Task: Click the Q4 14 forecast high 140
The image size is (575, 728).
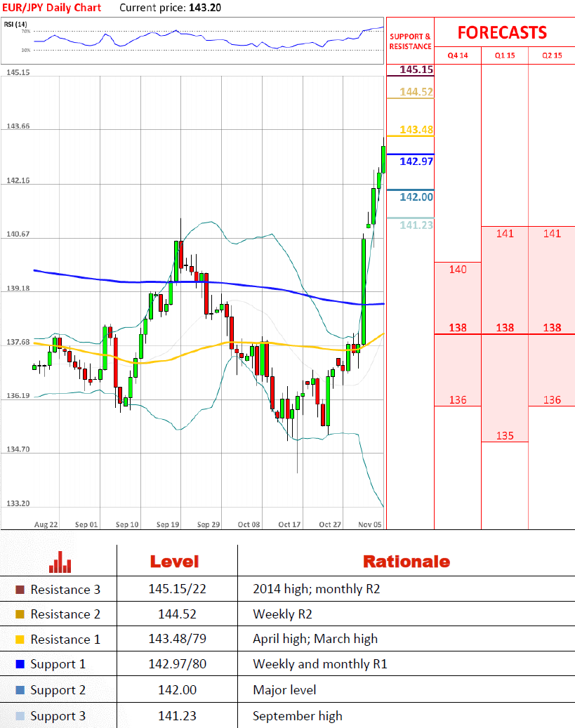Action: coord(458,270)
